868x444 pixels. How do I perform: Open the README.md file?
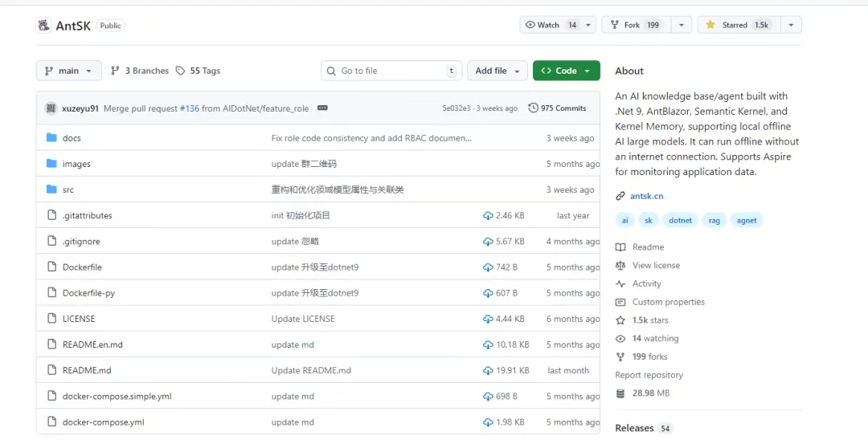coord(87,370)
